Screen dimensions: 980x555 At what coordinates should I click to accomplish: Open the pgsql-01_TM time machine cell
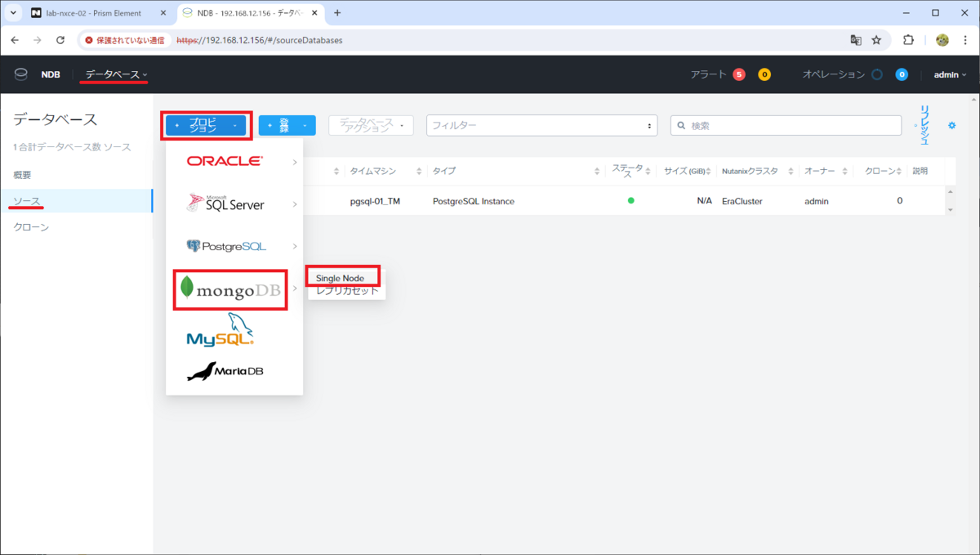pyautogui.click(x=375, y=201)
